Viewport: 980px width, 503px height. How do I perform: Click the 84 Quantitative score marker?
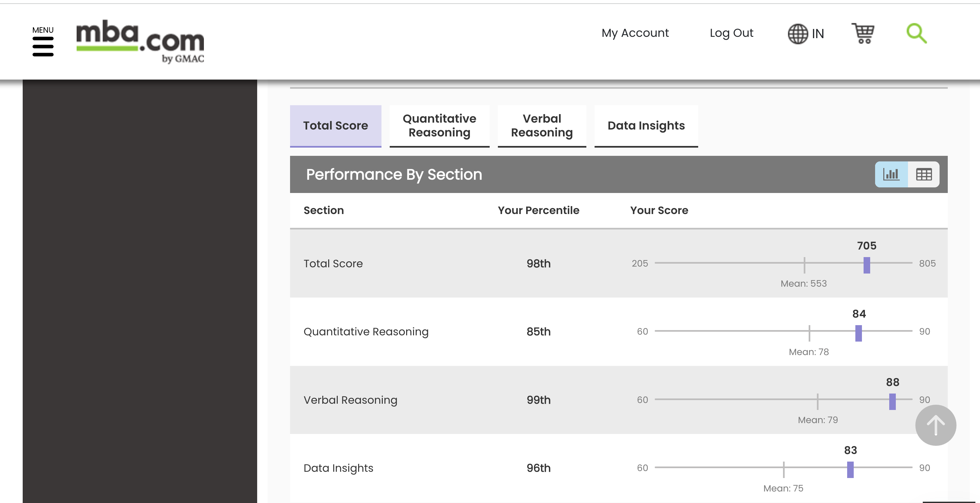point(858,333)
